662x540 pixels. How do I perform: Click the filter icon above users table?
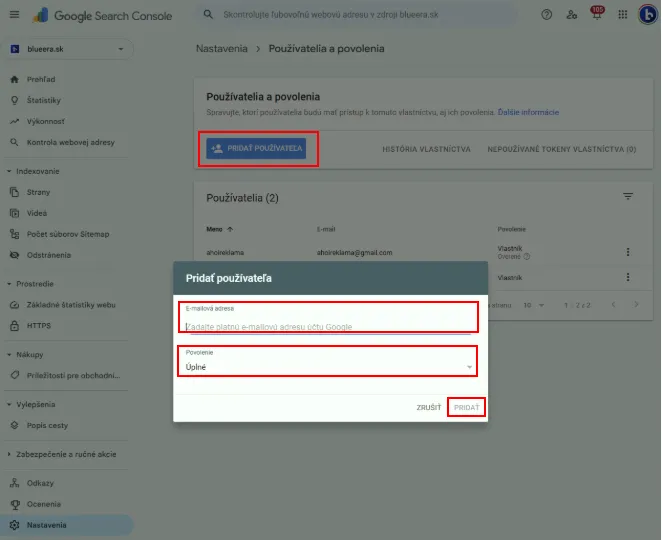click(x=628, y=197)
